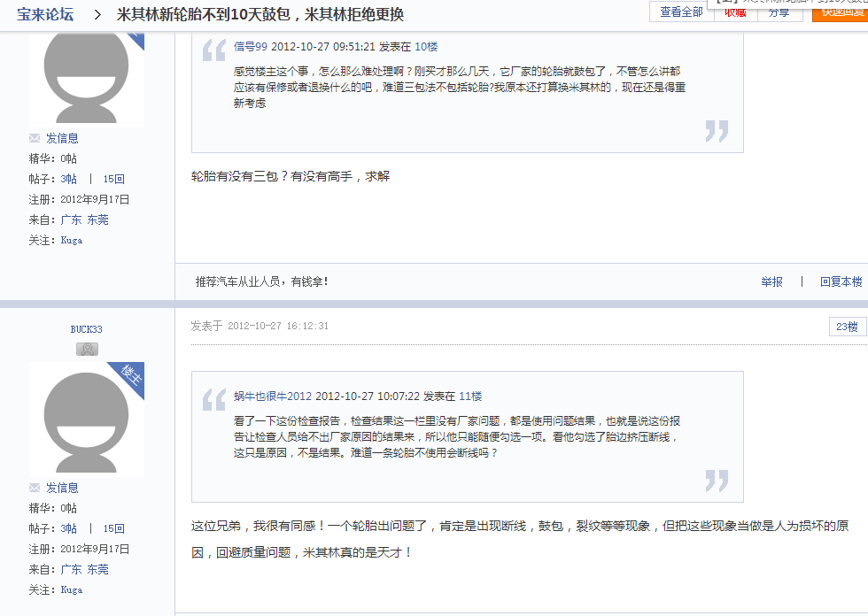Image resolution: width=868 pixels, height=616 pixels.
Task: Click BUCK33 avatar with 楼主 ribbon
Action: click(x=87, y=420)
